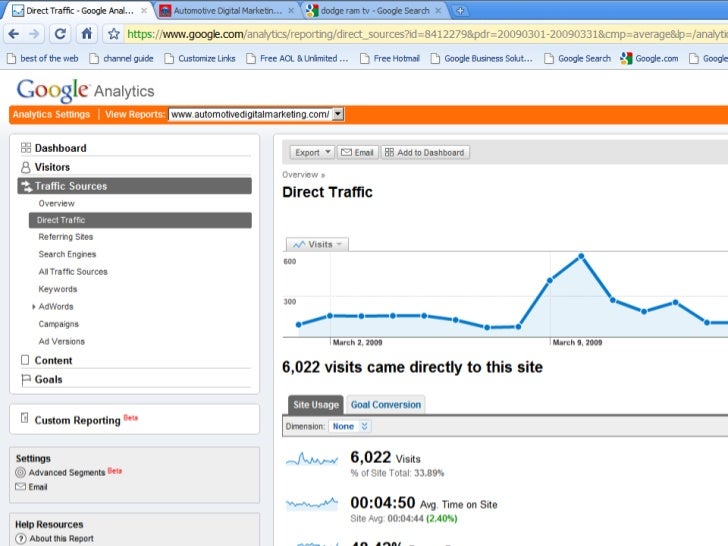728x546 pixels.
Task: Collapse the Traffic Sources section
Action: pyautogui.click(x=135, y=186)
